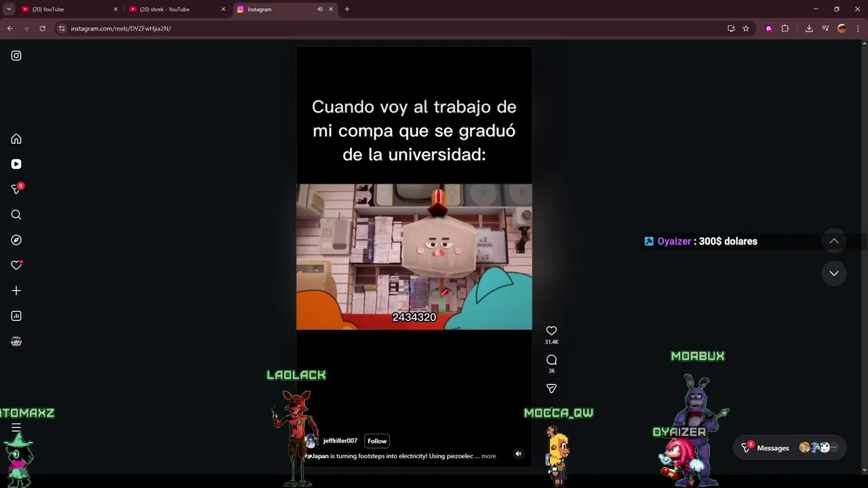
Task: Go to next reel with down chevron
Action: pos(834,273)
